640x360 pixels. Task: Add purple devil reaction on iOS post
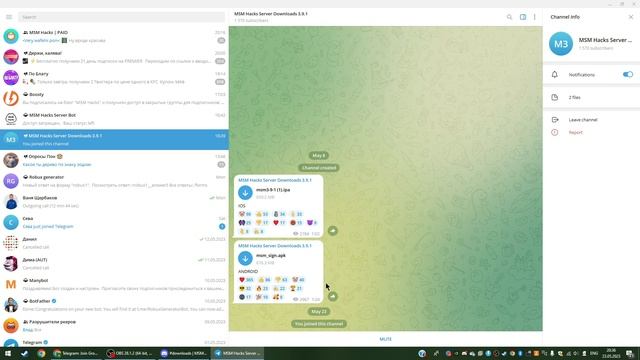click(311, 222)
